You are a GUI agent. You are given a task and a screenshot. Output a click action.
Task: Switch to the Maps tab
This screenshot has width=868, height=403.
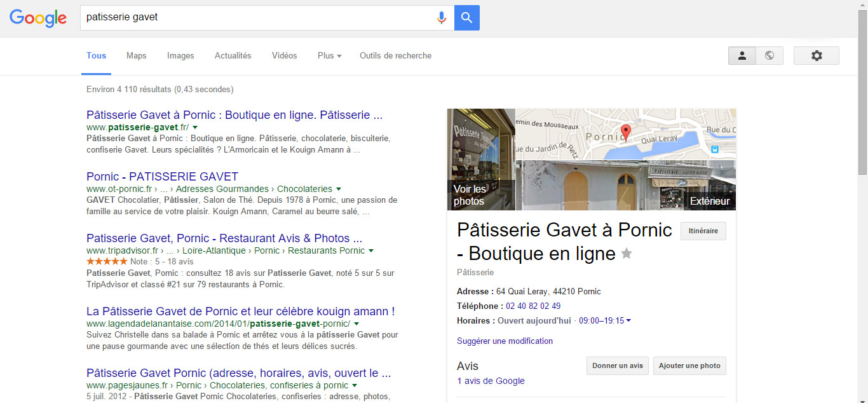[x=136, y=55]
